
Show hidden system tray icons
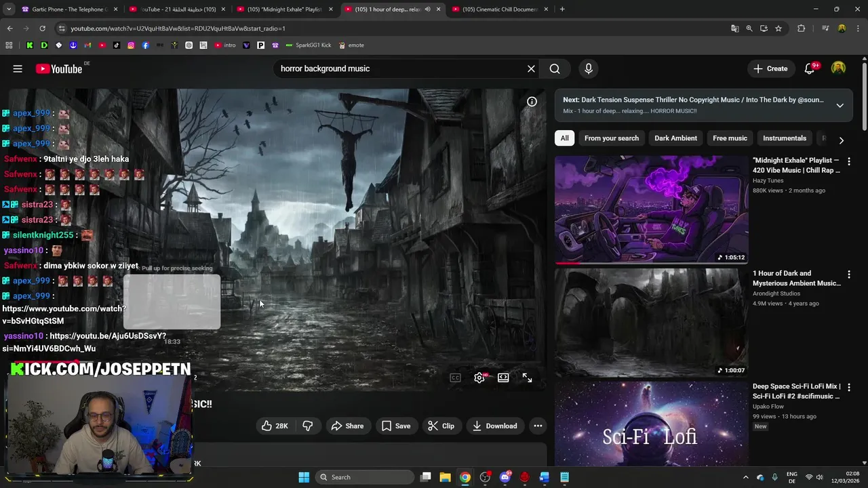(745, 477)
